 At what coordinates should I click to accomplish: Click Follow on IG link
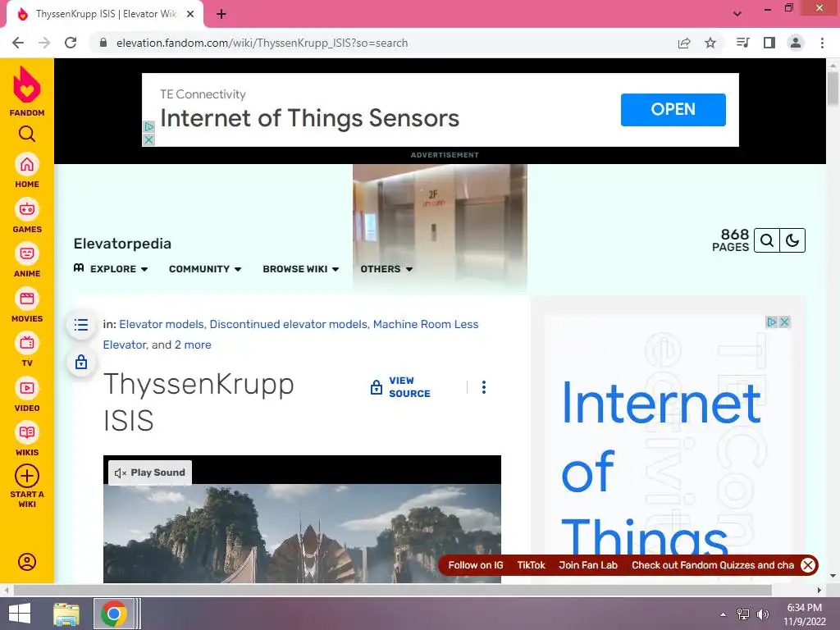pyautogui.click(x=476, y=565)
